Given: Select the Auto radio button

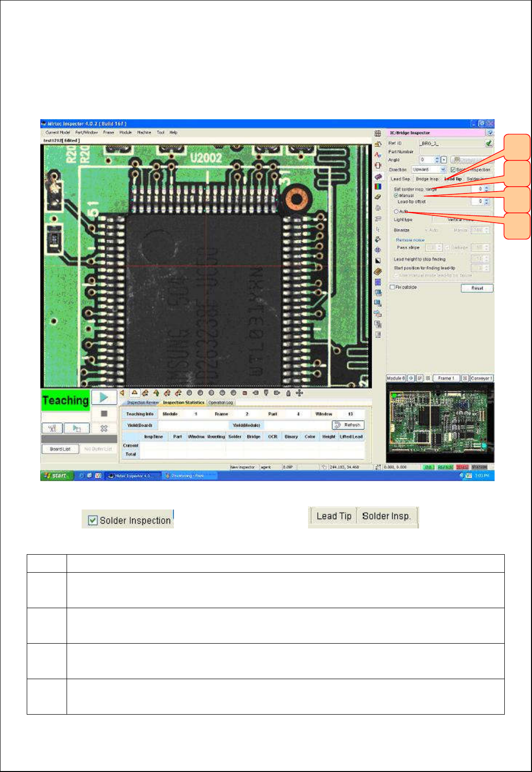Looking at the screenshot, I should pyautogui.click(x=396, y=211).
